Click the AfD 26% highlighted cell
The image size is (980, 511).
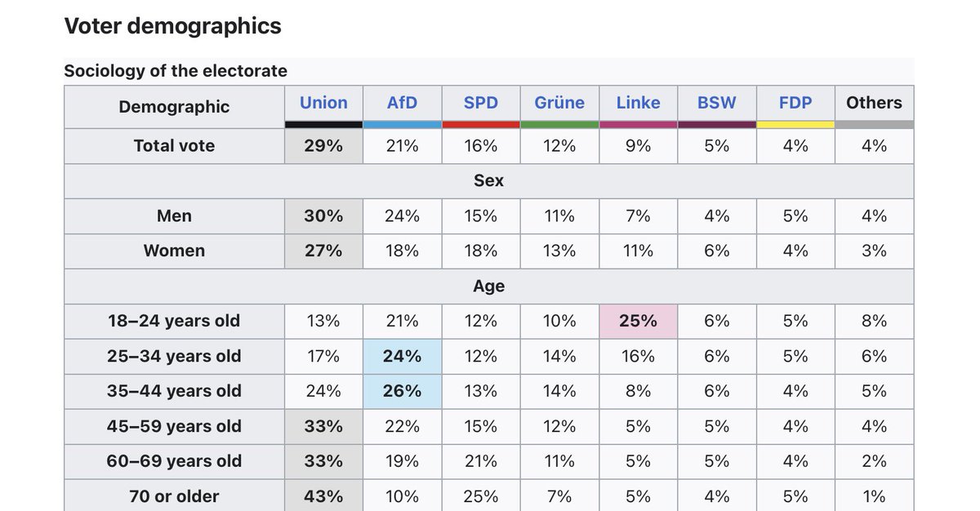click(x=402, y=391)
